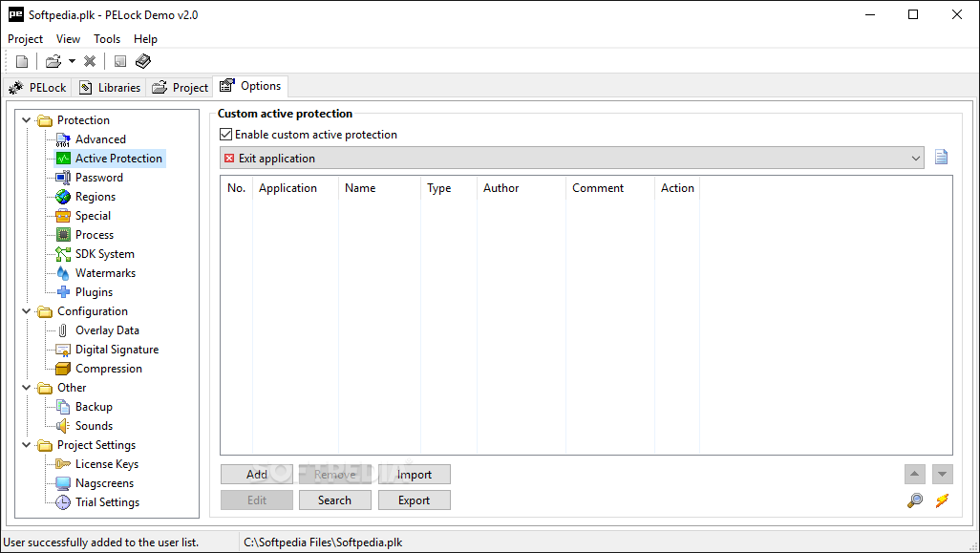Click the move up arrow button
This screenshot has width=980, height=553.
(x=914, y=475)
